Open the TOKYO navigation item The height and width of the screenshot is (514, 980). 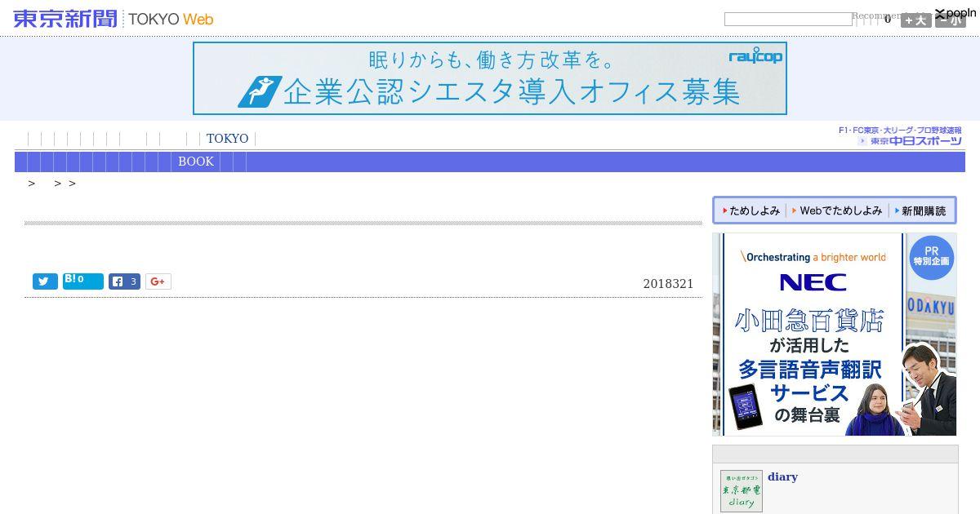point(227,139)
